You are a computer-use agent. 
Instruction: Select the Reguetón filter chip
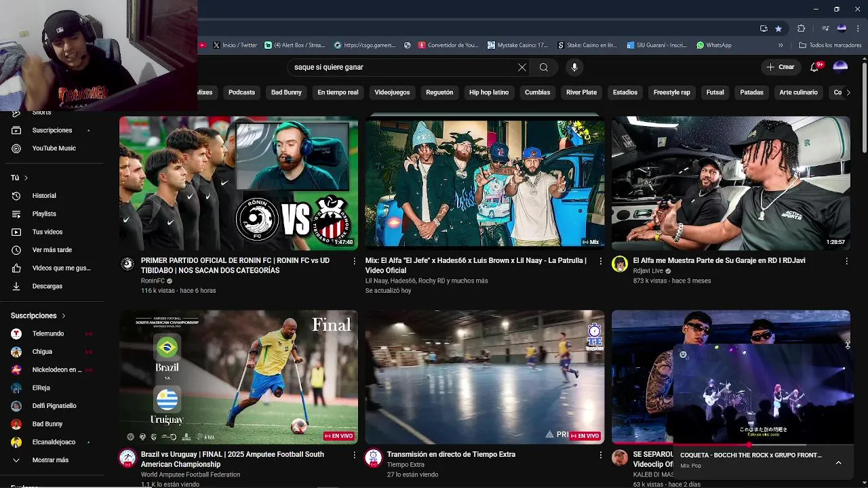click(x=439, y=92)
